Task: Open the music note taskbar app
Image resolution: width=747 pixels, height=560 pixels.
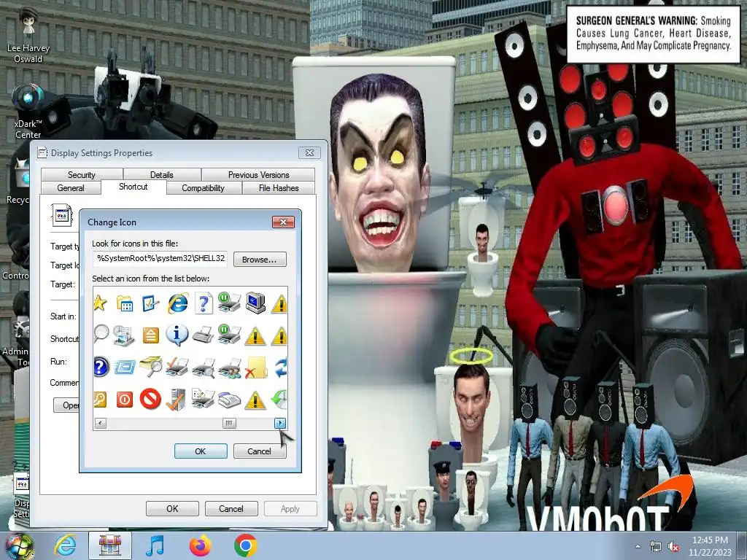Action: (x=155, y=545)
